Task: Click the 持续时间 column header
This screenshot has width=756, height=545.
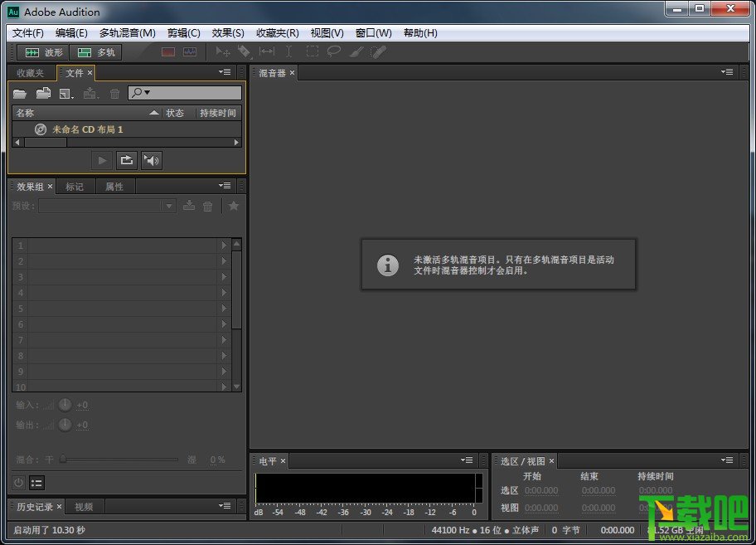Action: 218,113
